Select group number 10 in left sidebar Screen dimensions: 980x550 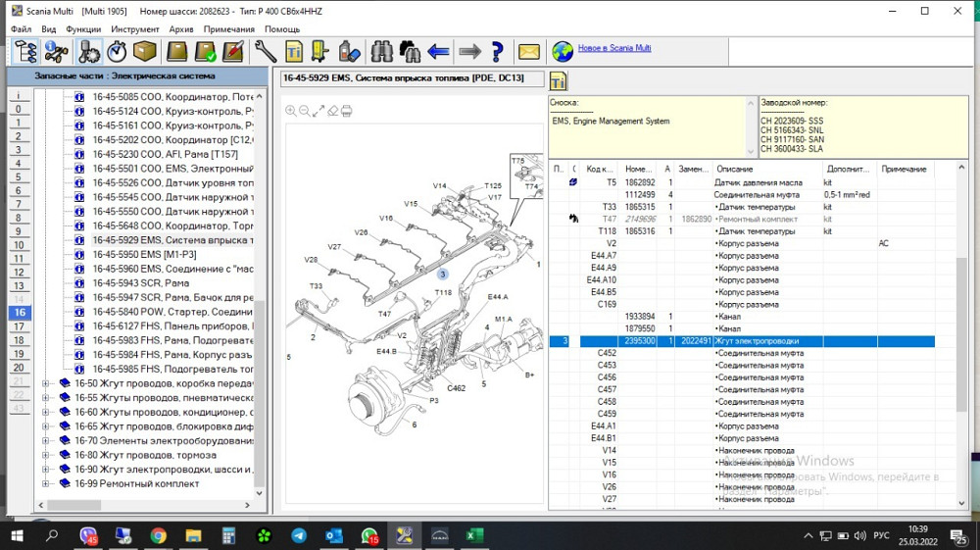click(x=19, y=245)
